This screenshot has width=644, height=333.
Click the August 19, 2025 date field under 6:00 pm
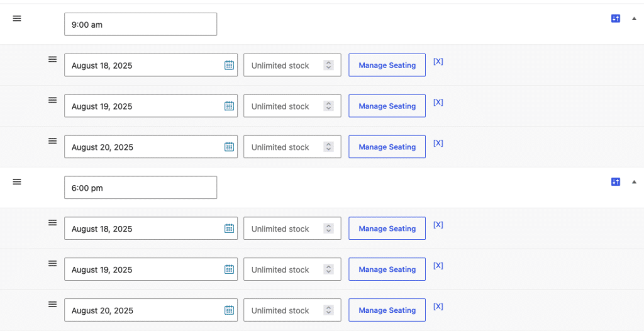click(x=151, y=269)
